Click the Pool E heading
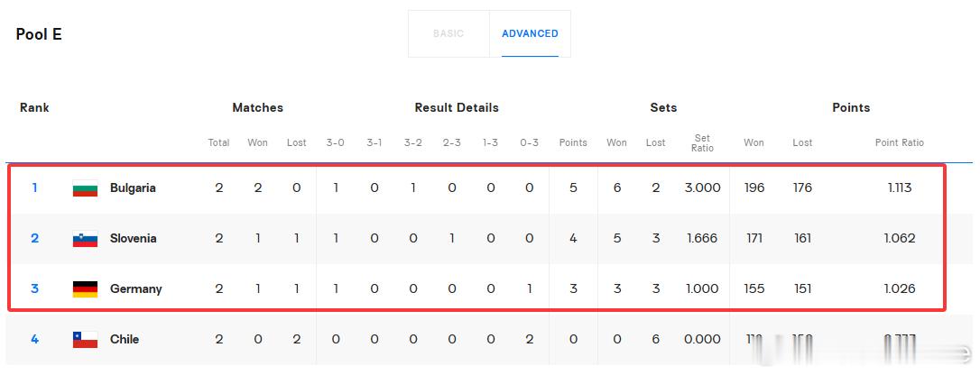The width and height of the screenshot is (980, 375). point(39,33)
